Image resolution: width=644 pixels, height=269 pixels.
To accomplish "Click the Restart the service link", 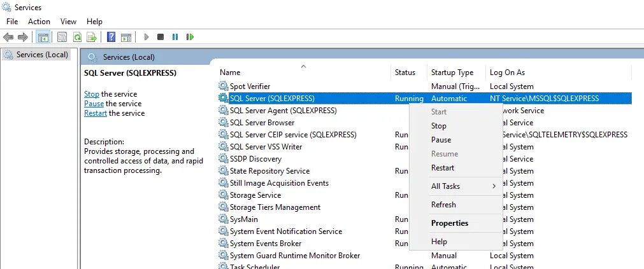I will point(96,113).
